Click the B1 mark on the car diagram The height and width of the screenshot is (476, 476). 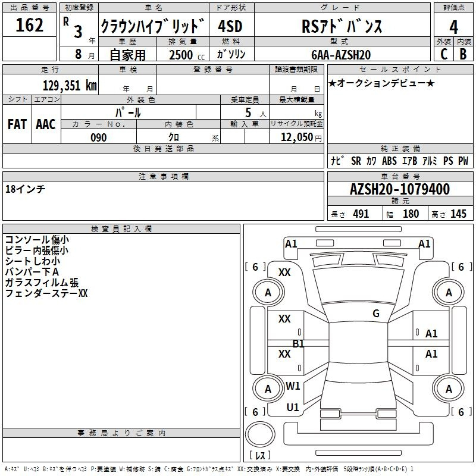pos(298,344)
